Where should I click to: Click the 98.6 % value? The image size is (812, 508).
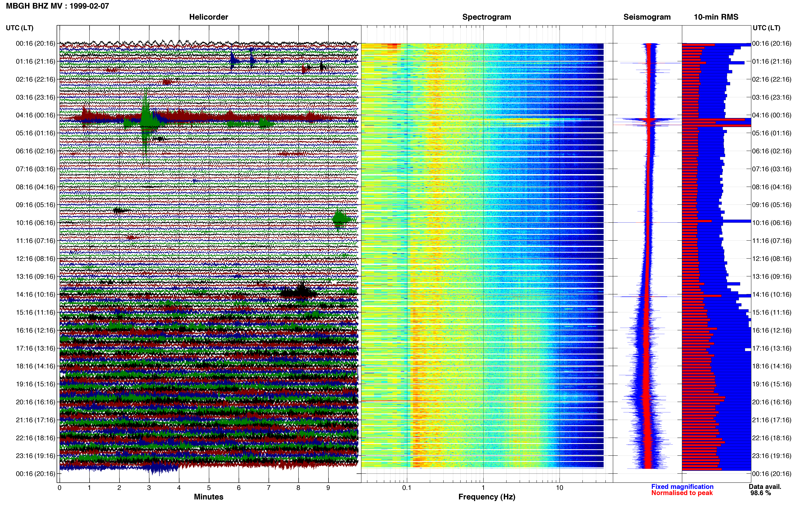coord(761,493)
